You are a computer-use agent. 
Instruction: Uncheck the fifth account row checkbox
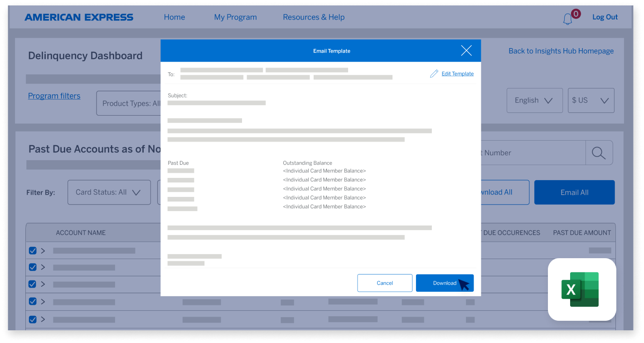[x=33, y=319]
